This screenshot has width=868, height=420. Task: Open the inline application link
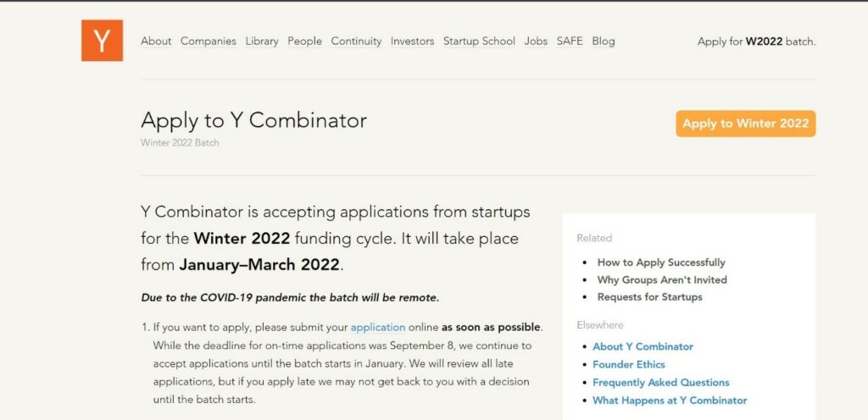(x=378, y=327)
